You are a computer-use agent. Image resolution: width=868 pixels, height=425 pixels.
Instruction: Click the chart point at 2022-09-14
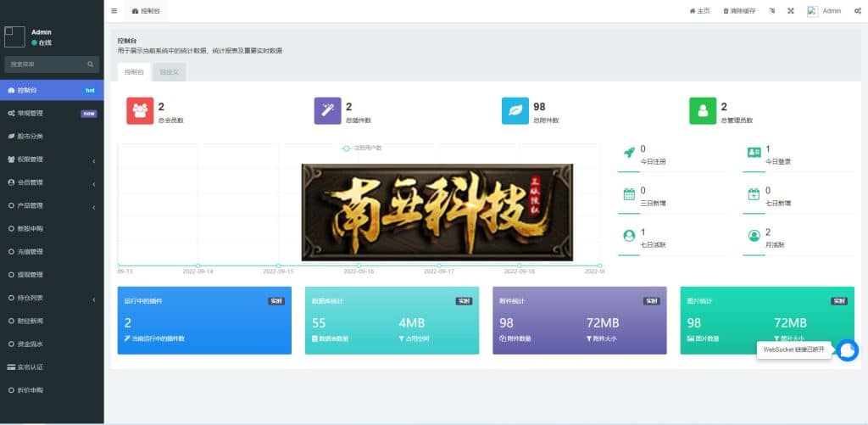[198, 266]
